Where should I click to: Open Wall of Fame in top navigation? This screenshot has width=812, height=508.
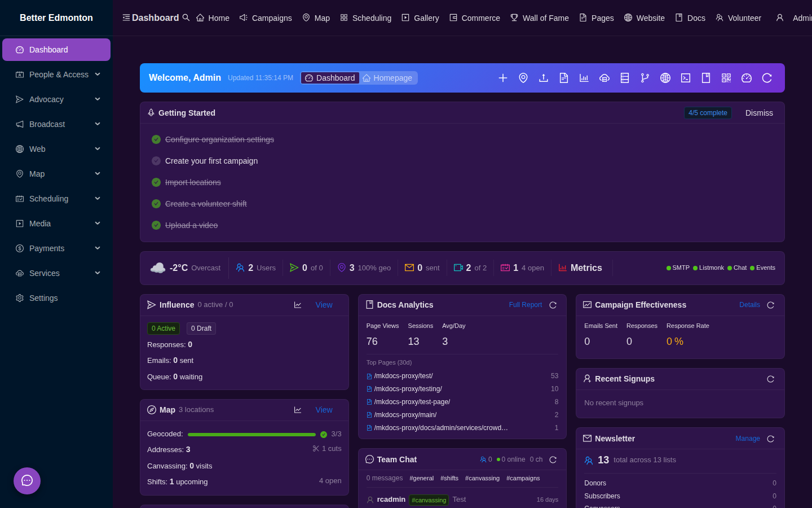(539, 18)
